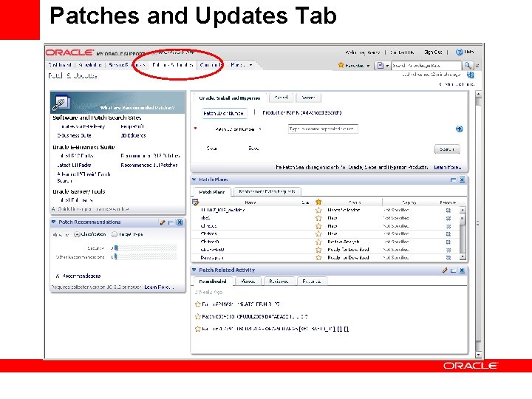Edit the Patch Recommendations panel via pencil icon

coord(163,222)
